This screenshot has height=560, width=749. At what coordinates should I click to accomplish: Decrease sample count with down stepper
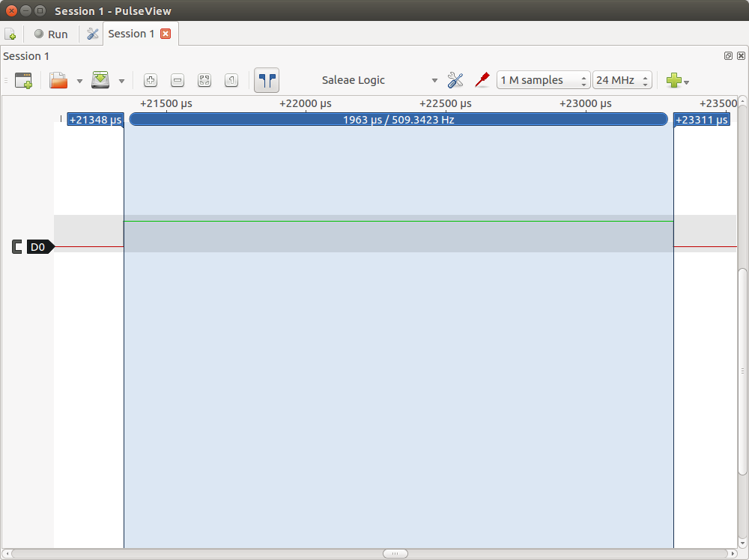point(584,85)
